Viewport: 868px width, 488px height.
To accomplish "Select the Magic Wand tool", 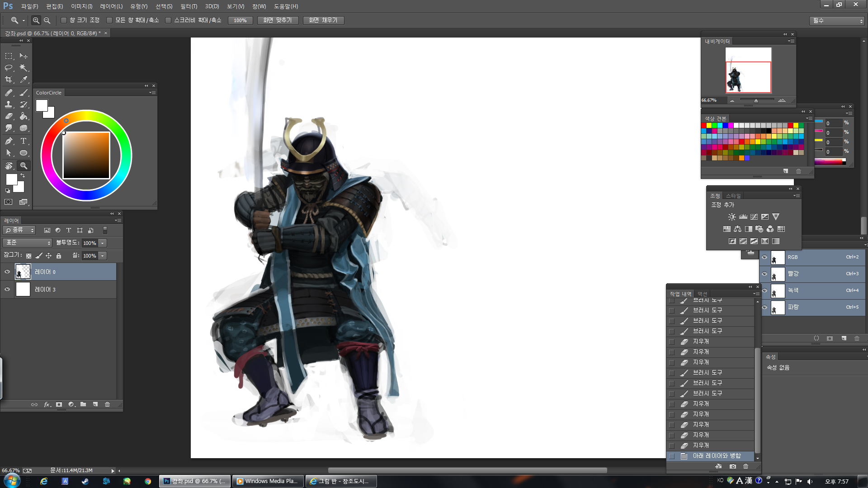I will tap(24, 68).
